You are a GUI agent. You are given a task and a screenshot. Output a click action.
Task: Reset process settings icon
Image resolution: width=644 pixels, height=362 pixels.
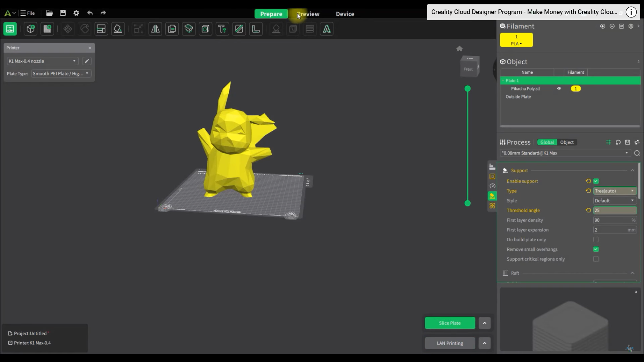(x=618, y=142)
